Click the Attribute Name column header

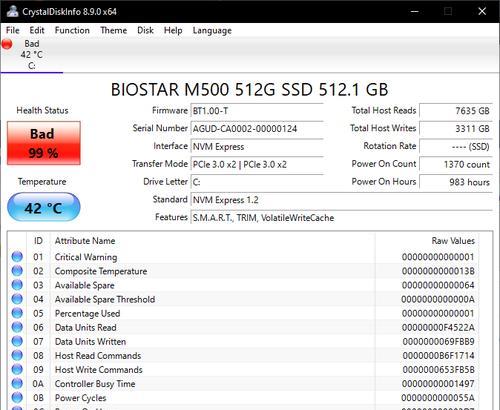(212, 241)
